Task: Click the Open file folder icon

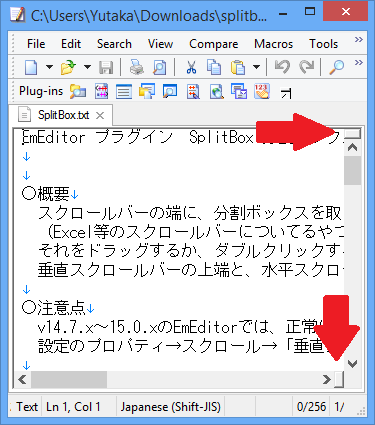Action: pyautogui.click(x=68, y=67)
